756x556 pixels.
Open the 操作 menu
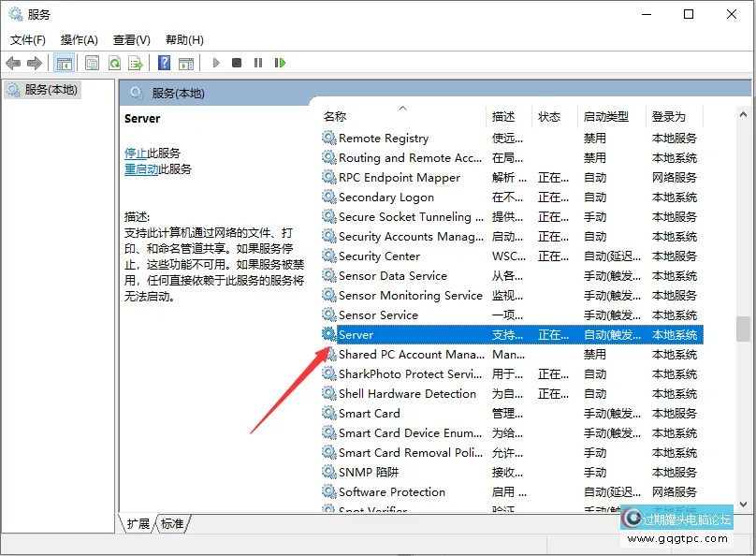(77, 39)
